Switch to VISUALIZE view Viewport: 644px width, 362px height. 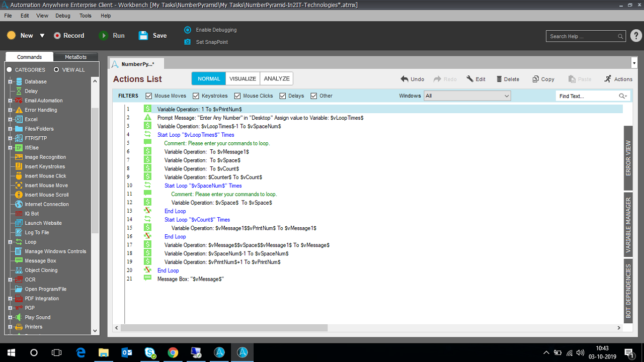(243, 78)
